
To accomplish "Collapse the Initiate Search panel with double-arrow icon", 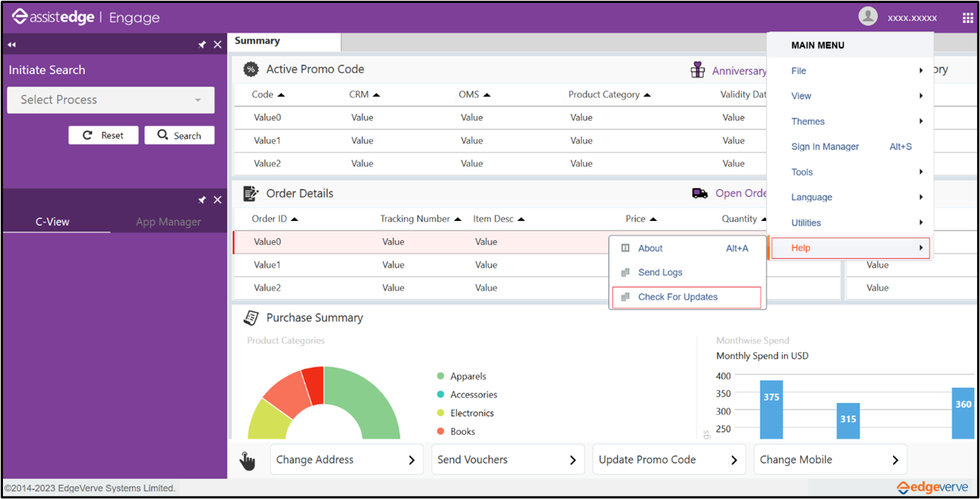I will [12, 45].
